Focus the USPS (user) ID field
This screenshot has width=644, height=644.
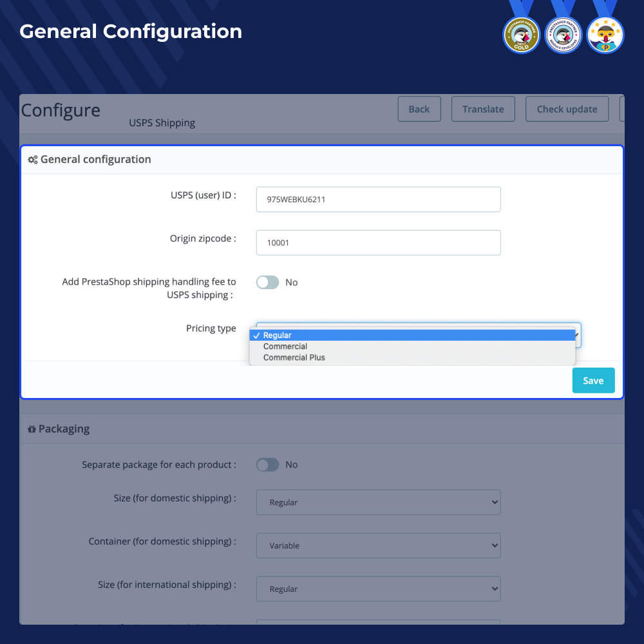[x=378, y=199]
